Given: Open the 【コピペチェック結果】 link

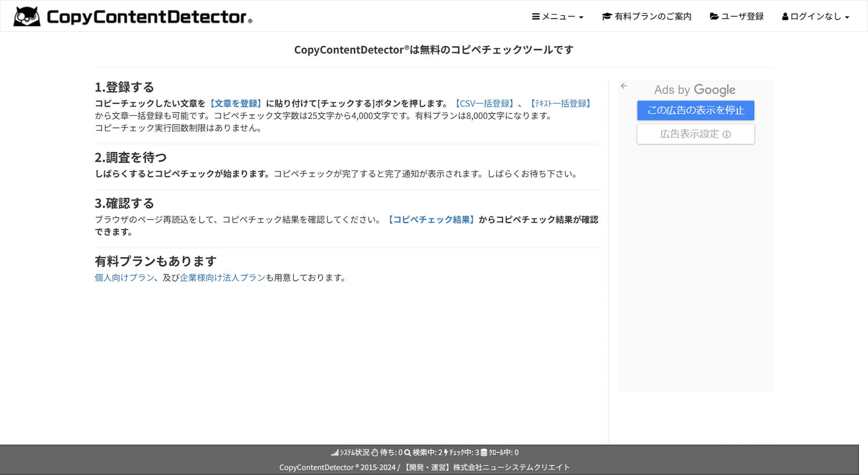Looking at the screenshot, I should point(431,220).
